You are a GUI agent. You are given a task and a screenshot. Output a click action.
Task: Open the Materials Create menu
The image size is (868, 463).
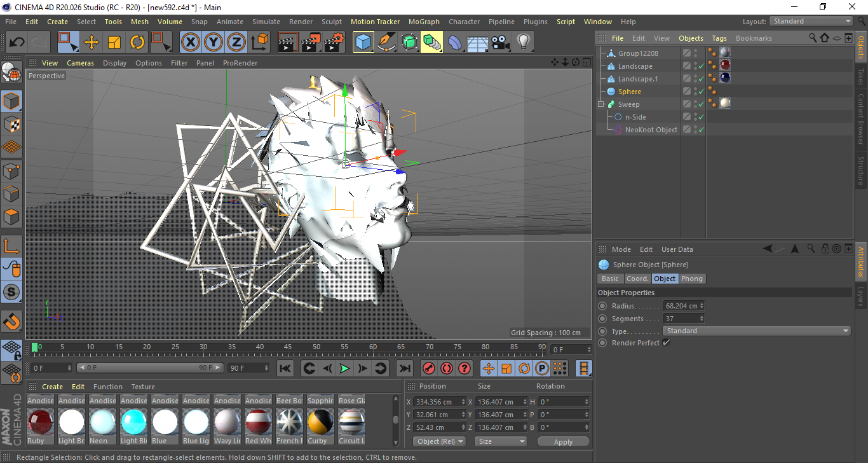click(x=52, y=387)
